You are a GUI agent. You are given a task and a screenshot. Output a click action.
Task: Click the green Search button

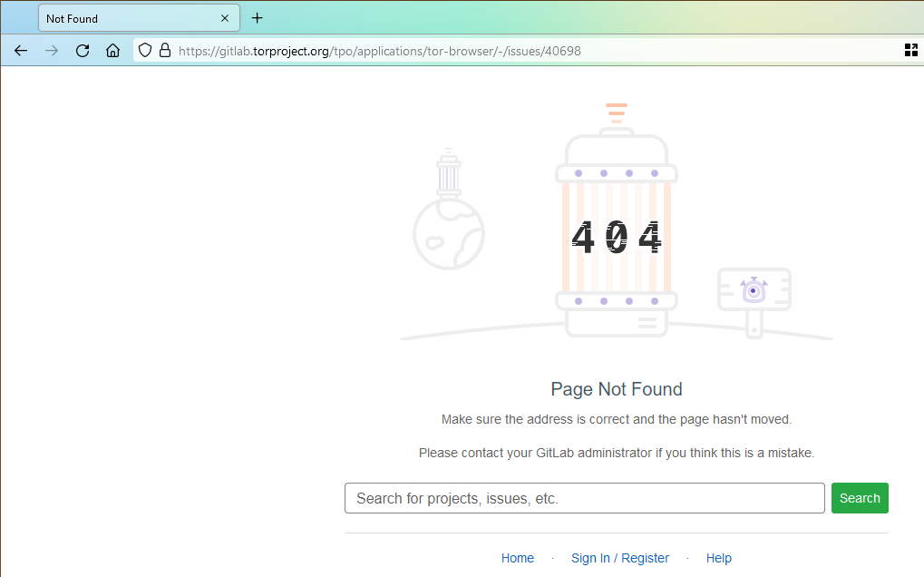click(x=859, y=497)
